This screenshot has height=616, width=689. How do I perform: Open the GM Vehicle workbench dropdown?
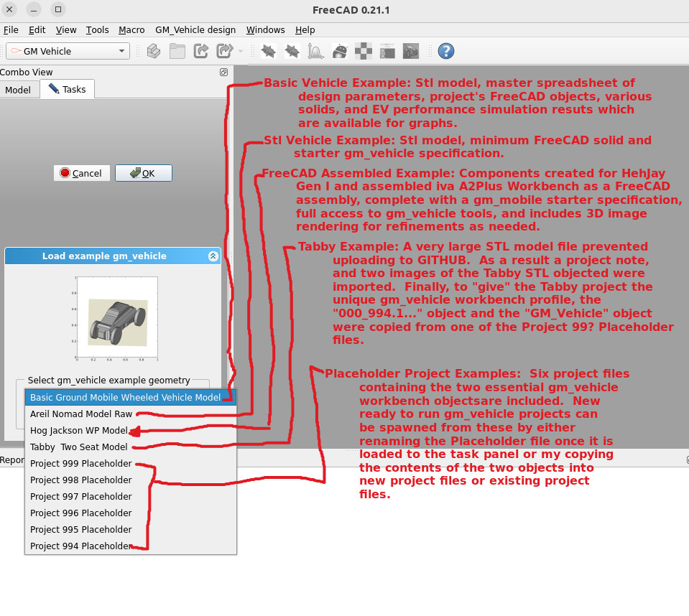[68, 51]
